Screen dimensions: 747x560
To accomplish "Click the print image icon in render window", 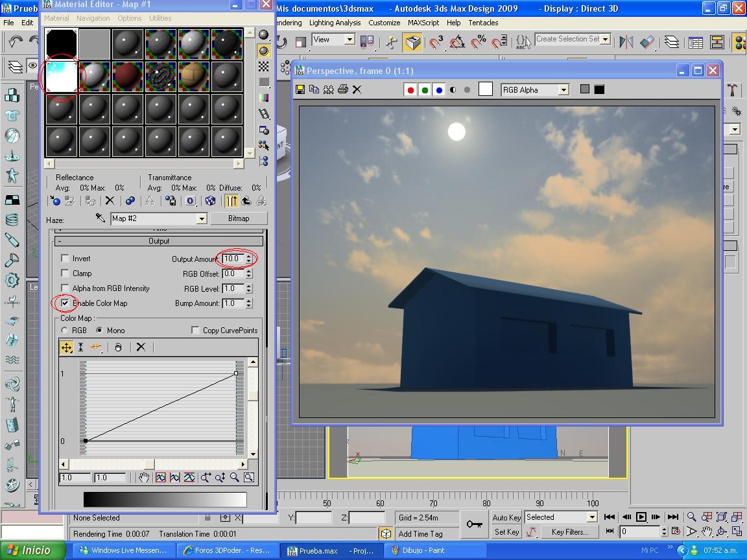I will tap(342, 89).
